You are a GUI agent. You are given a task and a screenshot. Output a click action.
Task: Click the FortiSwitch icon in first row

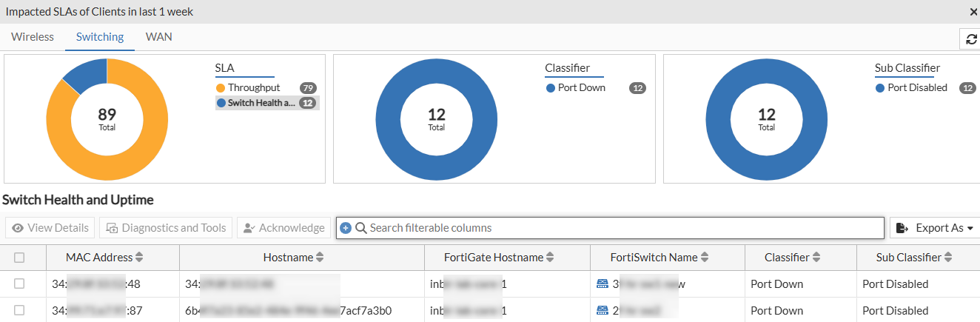pyautogui.click(x=602, y=284)
